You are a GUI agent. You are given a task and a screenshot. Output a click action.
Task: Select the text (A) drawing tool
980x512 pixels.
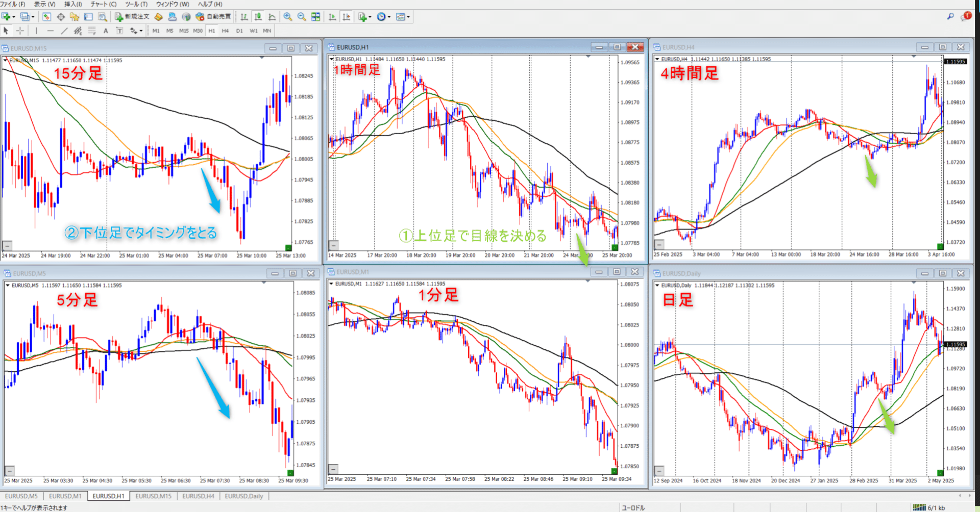coord(106,31)
